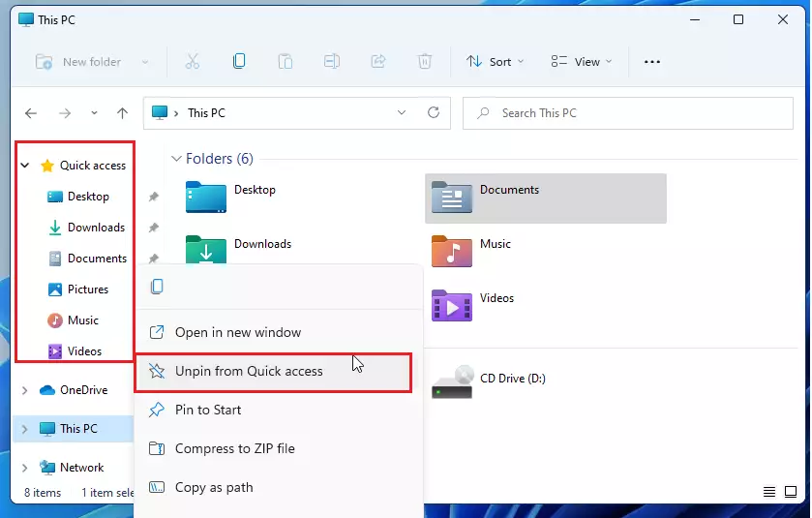Expand the This PC tree node

(x=24, y=429)
